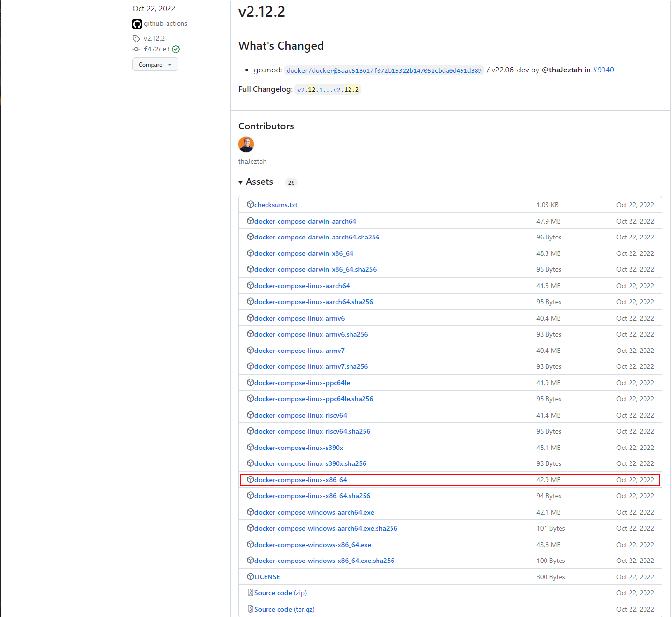The width and height of the screenshot is (672, 617).
Task: Click package icon next to LICENSE
Action: pyautogui.click(x=251, y=576)
